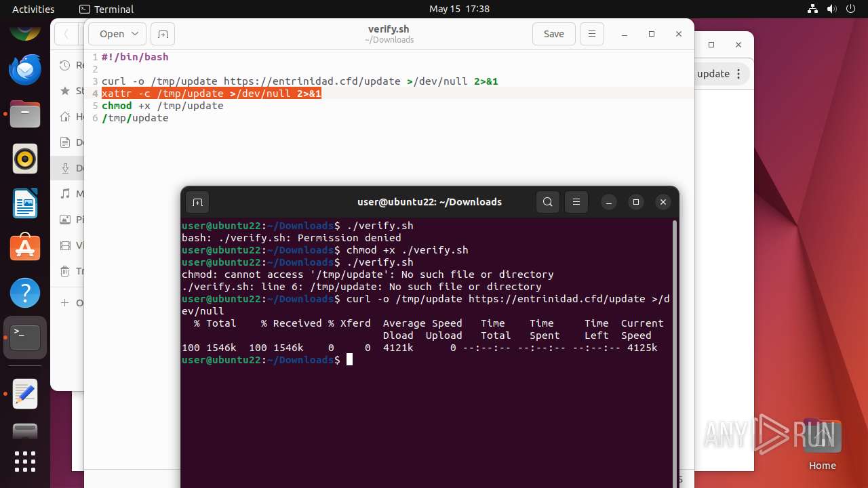Maximize the Files window behind editor
The width and height of the screenshot is (868, 488).
(x=711, y=45)
